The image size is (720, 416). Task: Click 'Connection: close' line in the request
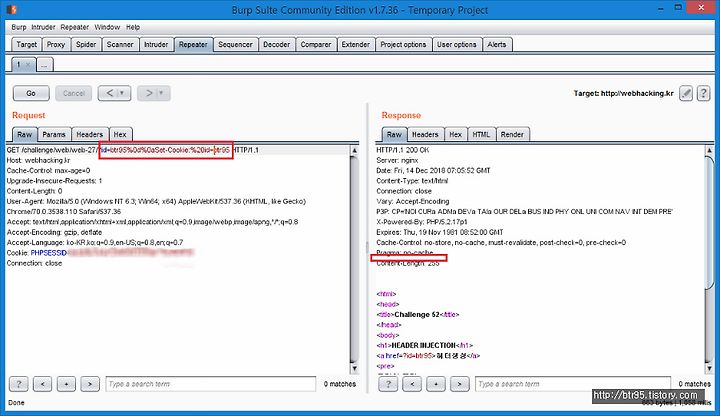(x=34, y=263)
